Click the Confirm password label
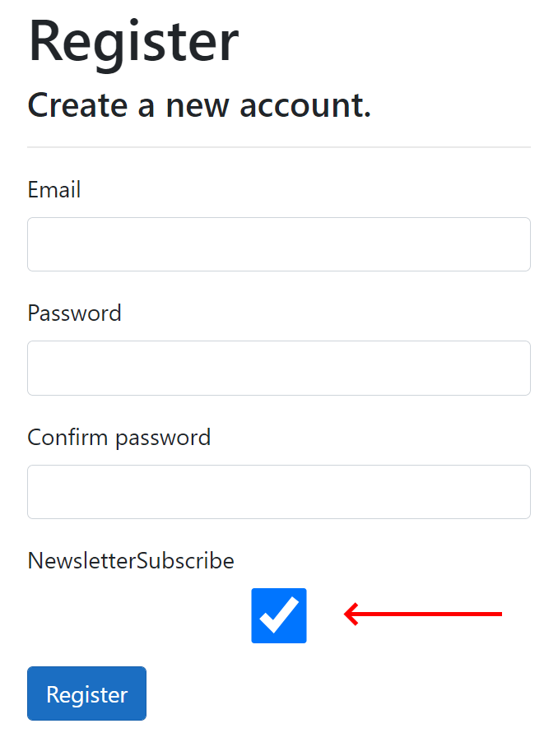The image size is (558, 756). (119, 438)
